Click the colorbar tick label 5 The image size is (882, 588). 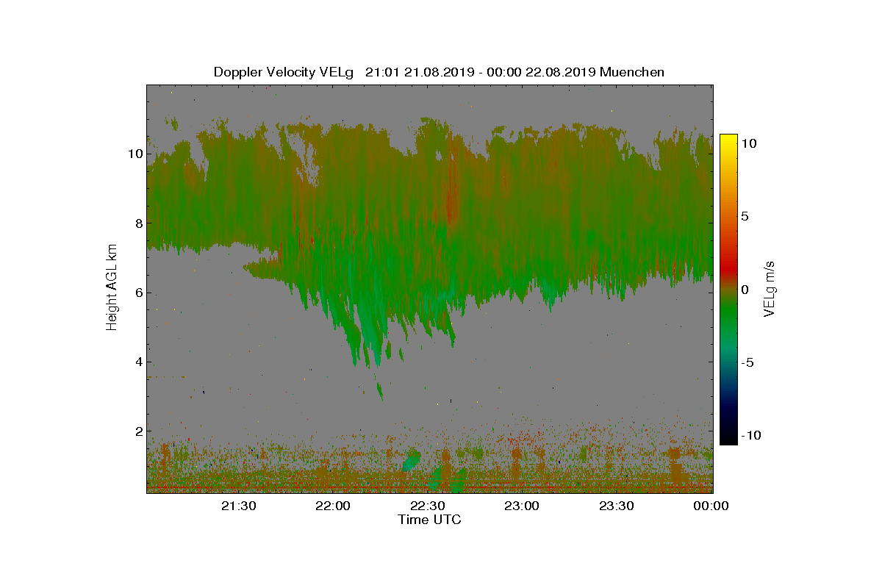click(x=744, y=216)
